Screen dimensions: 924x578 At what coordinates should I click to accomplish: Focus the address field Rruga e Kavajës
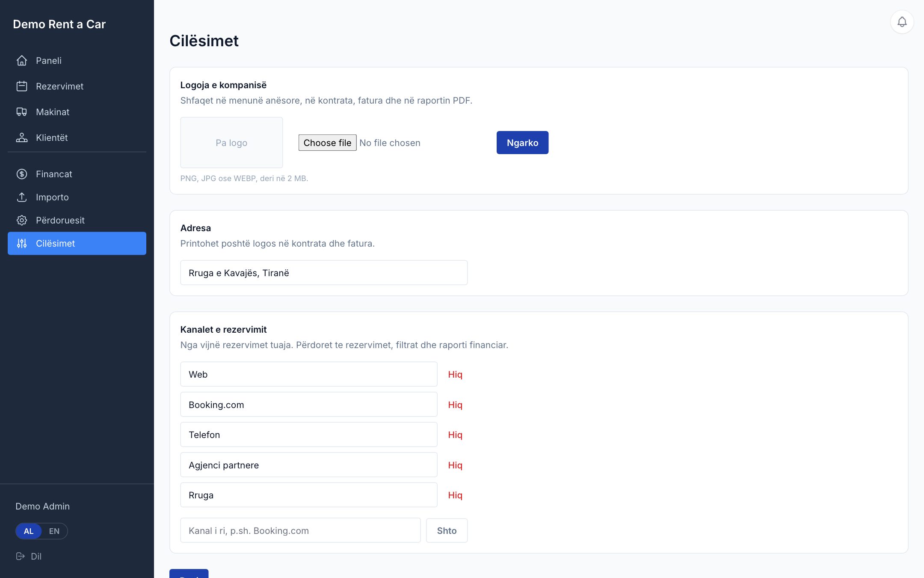point(324,273)
